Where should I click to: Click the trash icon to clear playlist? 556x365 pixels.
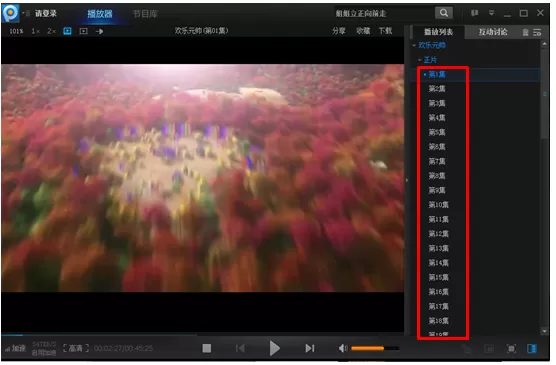pos(526,33)
